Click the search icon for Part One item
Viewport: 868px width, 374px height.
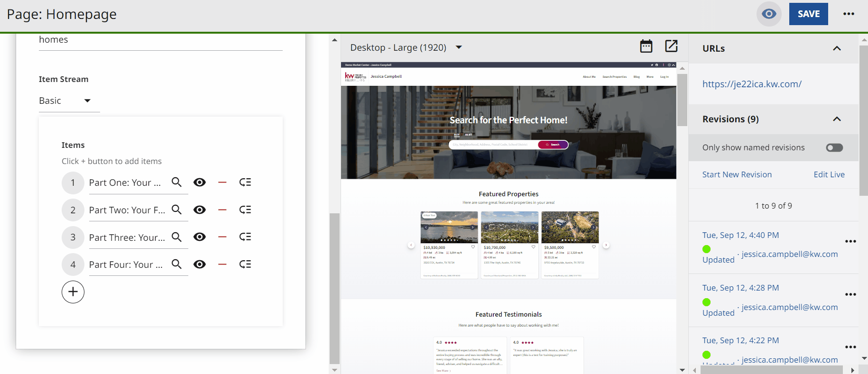[176, 182]
